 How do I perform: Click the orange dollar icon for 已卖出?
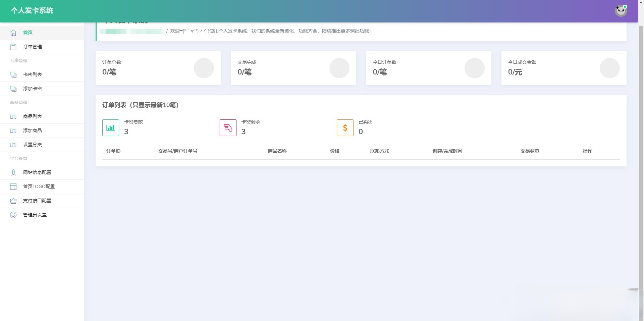point(345,128)
